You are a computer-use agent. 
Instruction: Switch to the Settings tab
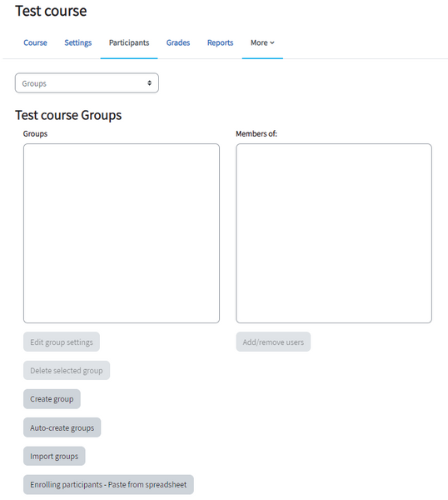pos(78,42)
